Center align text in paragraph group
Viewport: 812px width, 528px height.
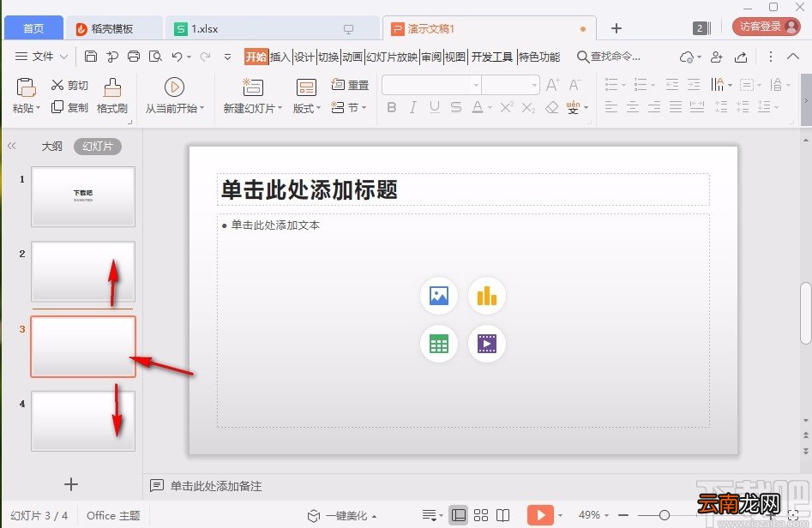[x=633, y=107]
